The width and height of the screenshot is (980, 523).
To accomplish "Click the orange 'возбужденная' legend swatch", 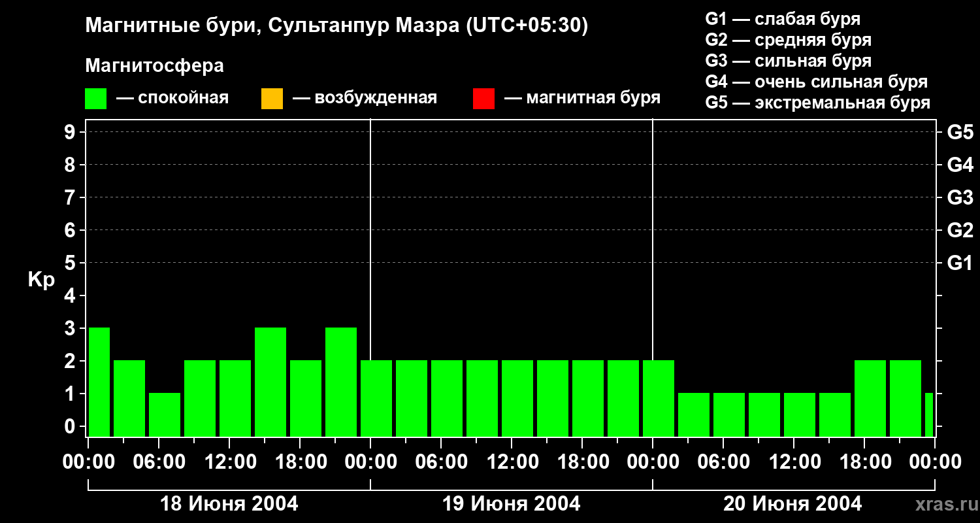I will click(x=272, y=99).
